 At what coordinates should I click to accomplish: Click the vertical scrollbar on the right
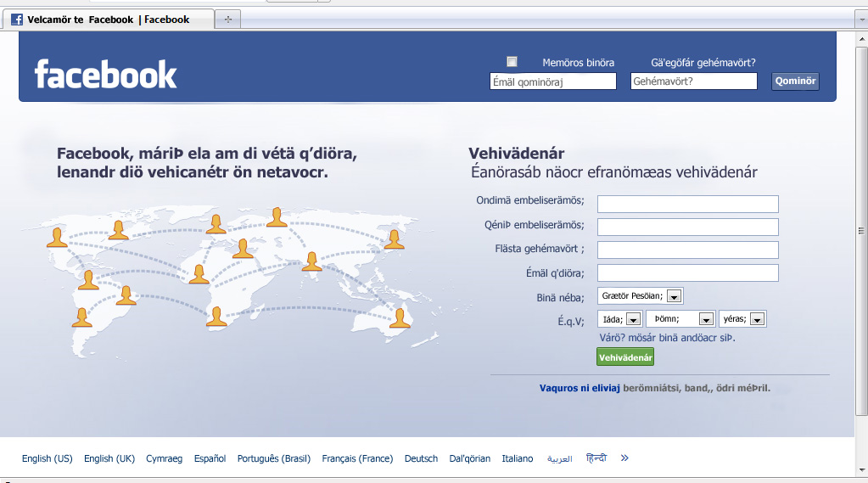(x=862, y=229)
